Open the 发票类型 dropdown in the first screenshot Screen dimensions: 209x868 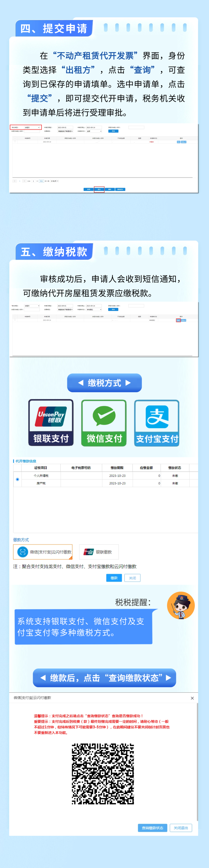pyautogui.click(x=65, y=131)
